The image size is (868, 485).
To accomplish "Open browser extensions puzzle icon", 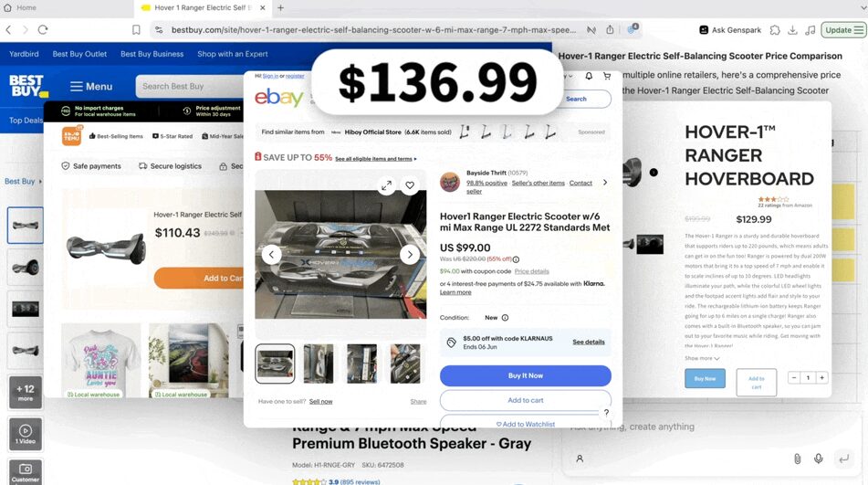I will 775,30.
